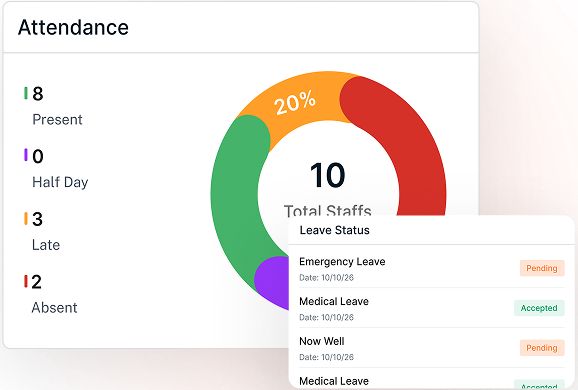The width and height of the screenshot is (578, 390).
Task: Click the Accepted badge for Medical Leave
Action: tap(539, 308)
